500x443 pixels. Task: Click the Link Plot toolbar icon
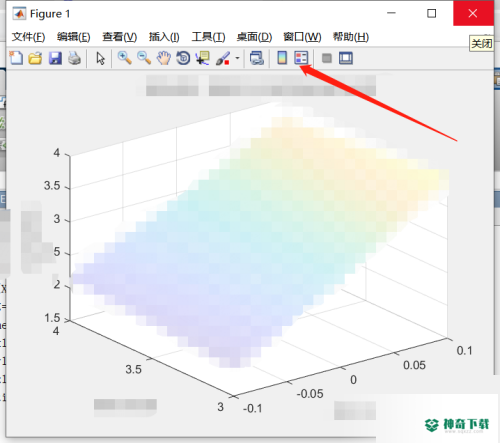pyautogui.click(x=257, y=58)
